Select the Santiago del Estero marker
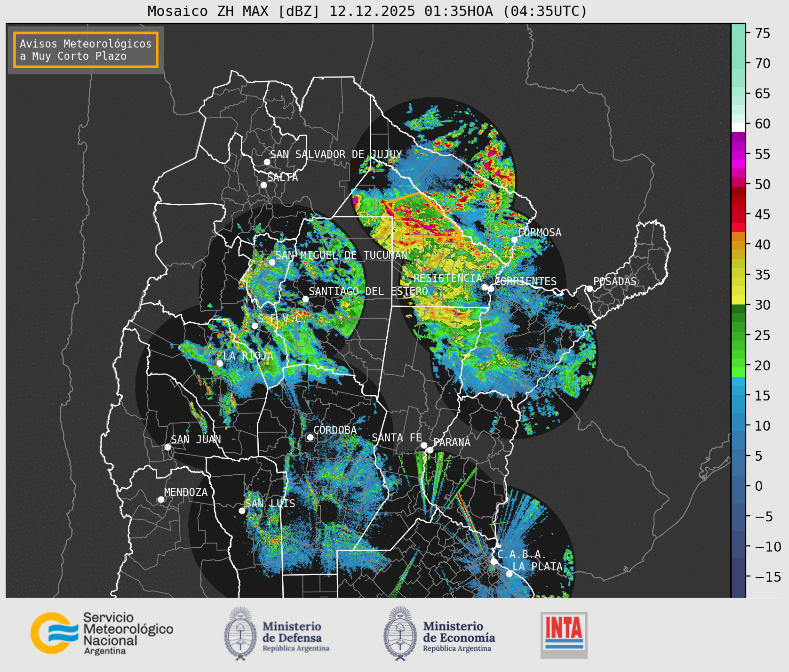789x672 pixels. 305,299
